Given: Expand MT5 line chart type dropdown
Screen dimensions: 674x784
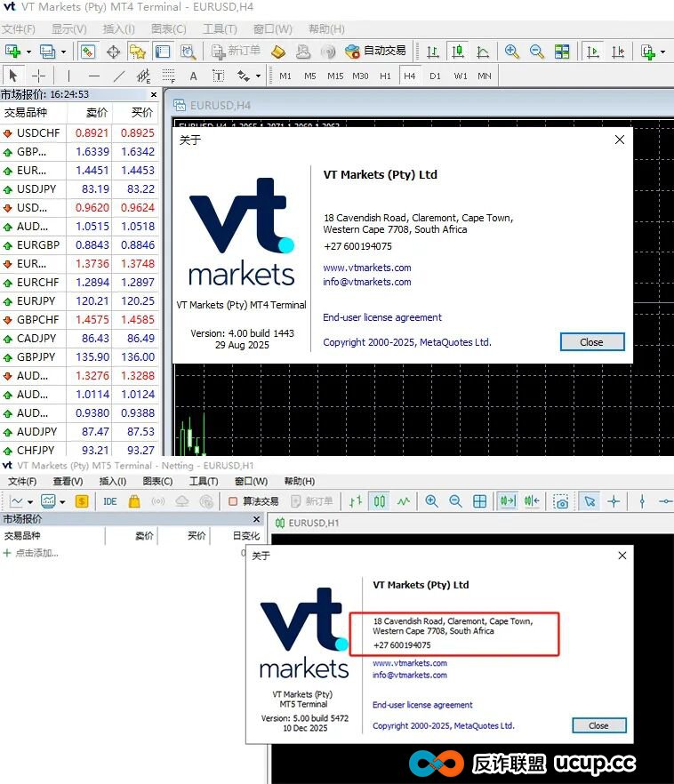Looking at the screenshot, I should click(x=30, y=501).
